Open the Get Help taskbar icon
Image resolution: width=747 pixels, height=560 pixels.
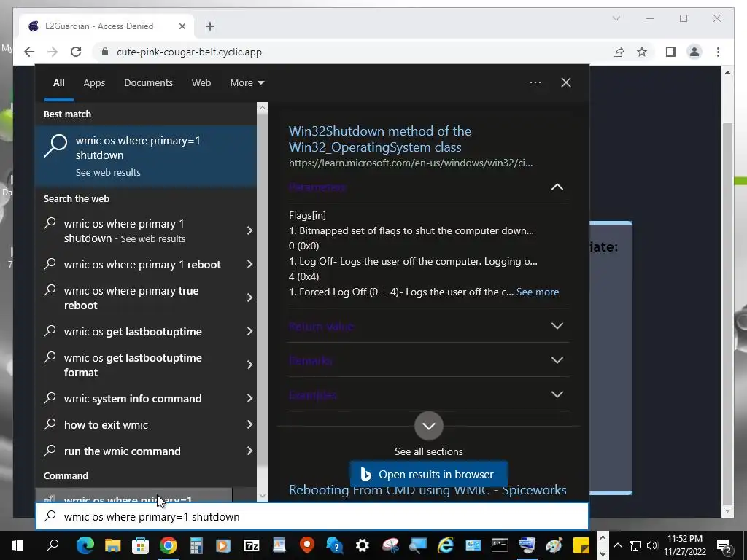click(334, 545)
